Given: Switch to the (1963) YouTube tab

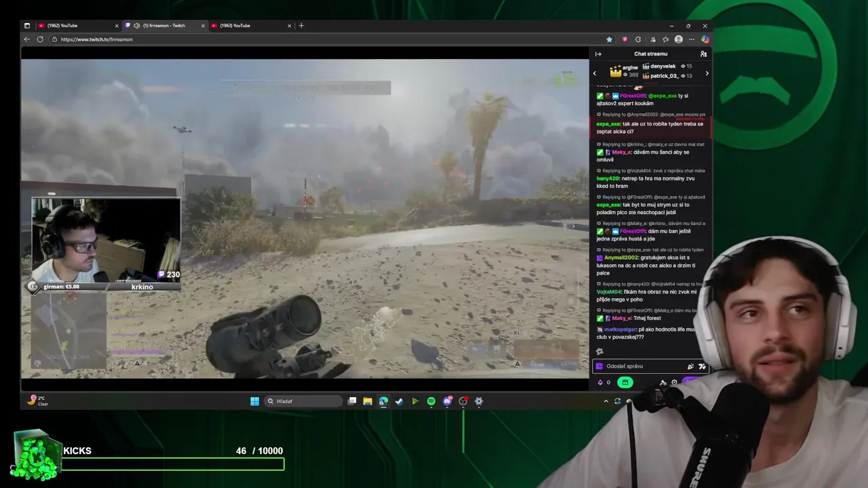Looking at the screenshot, I should [x=251, y=26].
